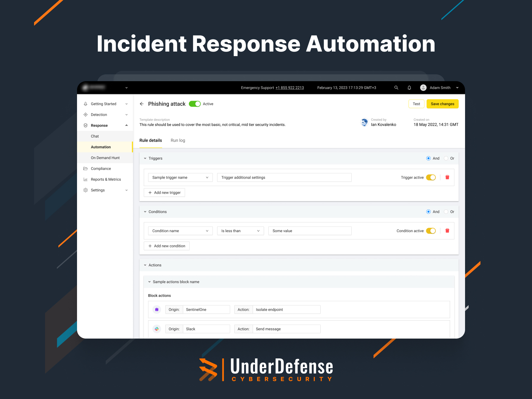Screen dimensions: 532x399
Task: Disable the Trigger active switch
Action: pos(431,177)
